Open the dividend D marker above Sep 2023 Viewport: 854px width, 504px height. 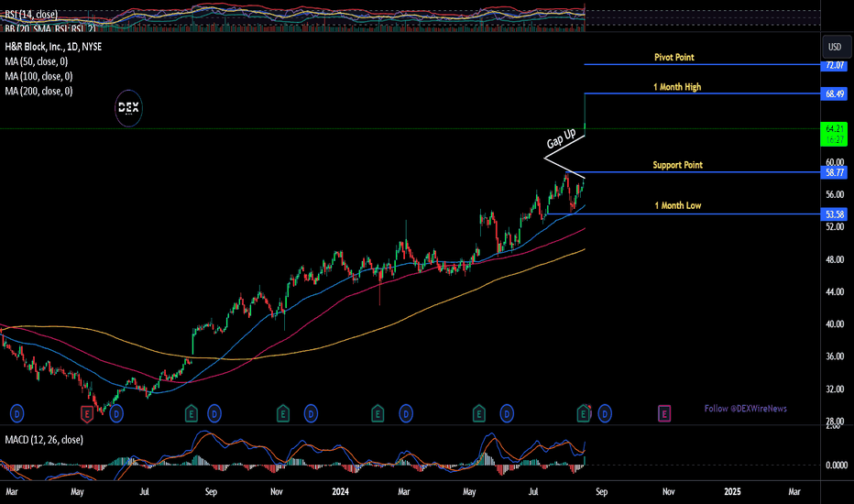click(214, 414)
